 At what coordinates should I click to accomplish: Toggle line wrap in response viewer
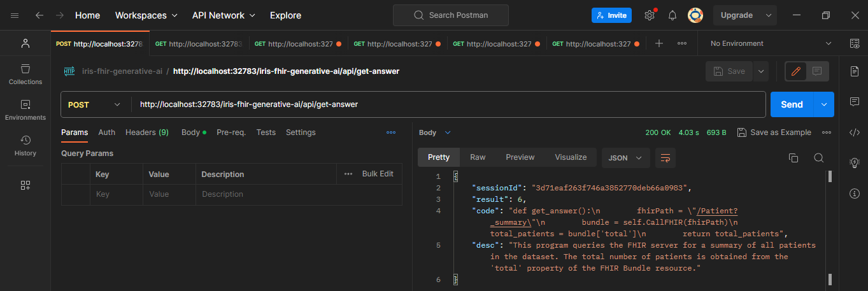coord(665,157)
